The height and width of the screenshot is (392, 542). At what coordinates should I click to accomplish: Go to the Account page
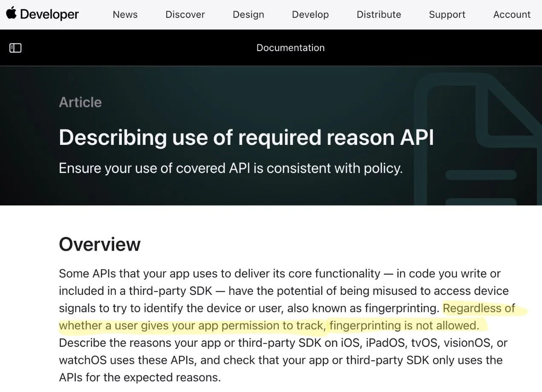click(512, 14)
